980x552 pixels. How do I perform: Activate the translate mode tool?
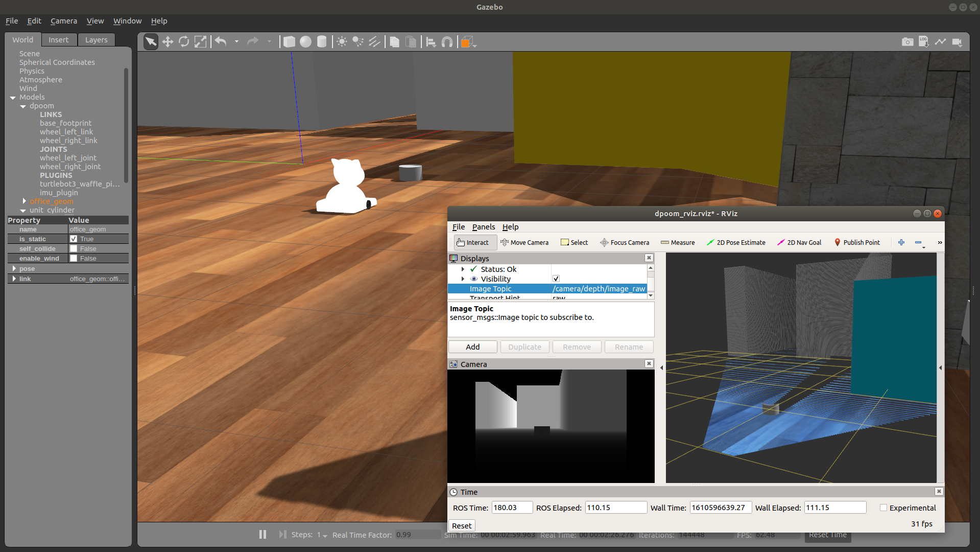coord(168,42)
